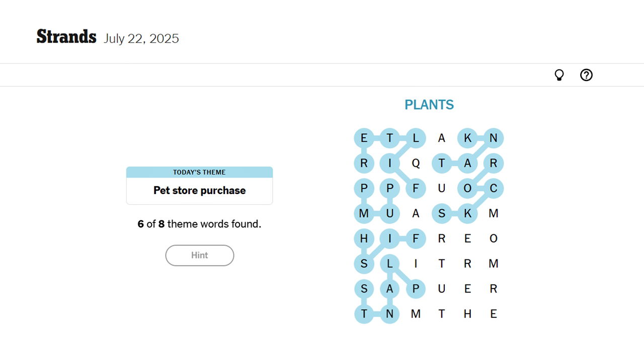The width and height of the screenshot is (644, 362).
Task: Click the unhighlighted letter A in the top row
Action: (x=442, y=138)
